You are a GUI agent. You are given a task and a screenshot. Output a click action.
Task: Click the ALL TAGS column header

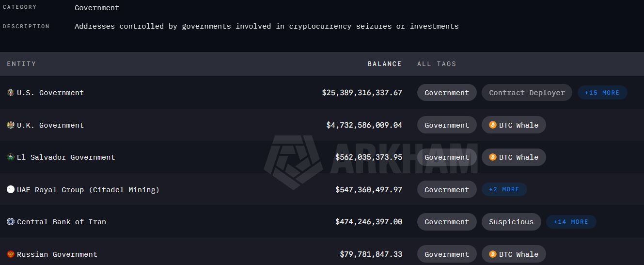point(437,64)
